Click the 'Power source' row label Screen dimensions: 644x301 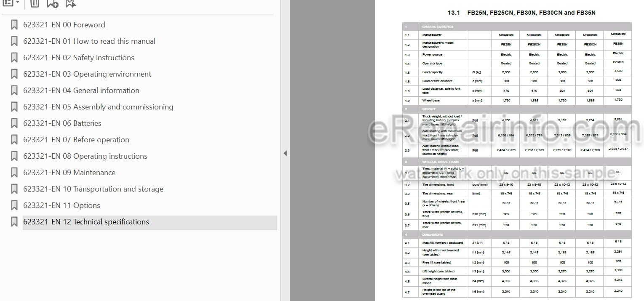[x=432, y=55]
